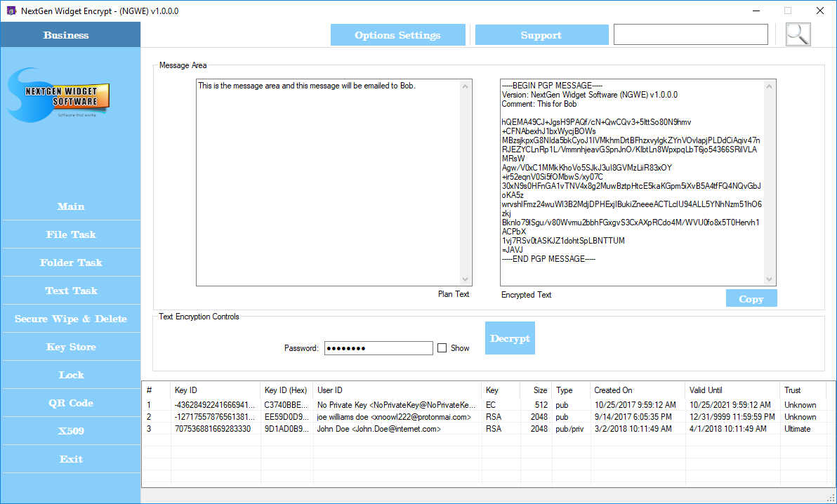Click Valid Until 12/31/9999 11:59:59 PM

point(732,417)
